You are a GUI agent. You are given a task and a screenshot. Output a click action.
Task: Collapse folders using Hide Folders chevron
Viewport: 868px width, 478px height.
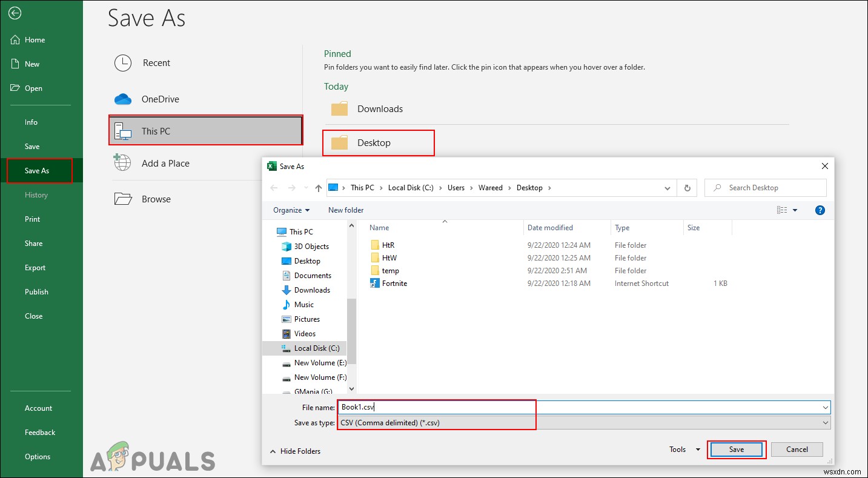tap(296, 451)
